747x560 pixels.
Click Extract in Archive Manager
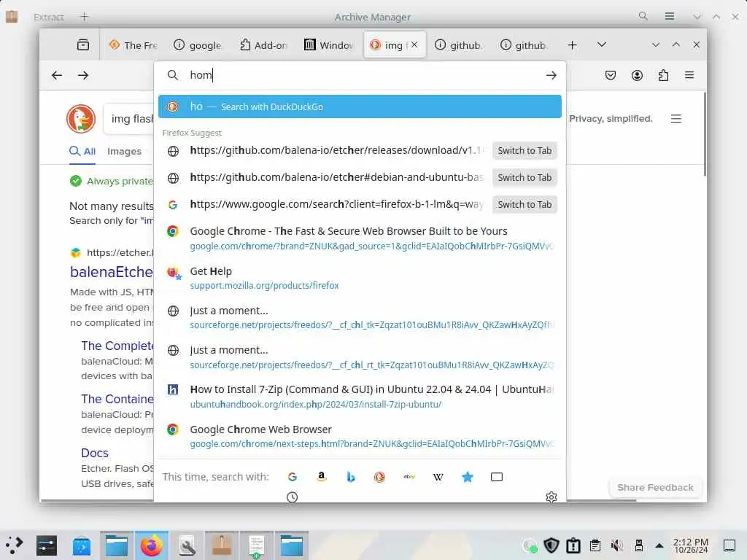(x=49, y=17)
